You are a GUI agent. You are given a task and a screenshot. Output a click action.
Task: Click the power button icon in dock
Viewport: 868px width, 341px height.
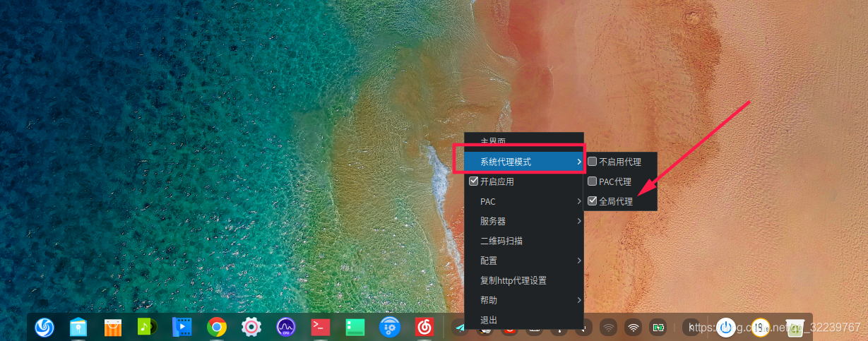point(726,327)
